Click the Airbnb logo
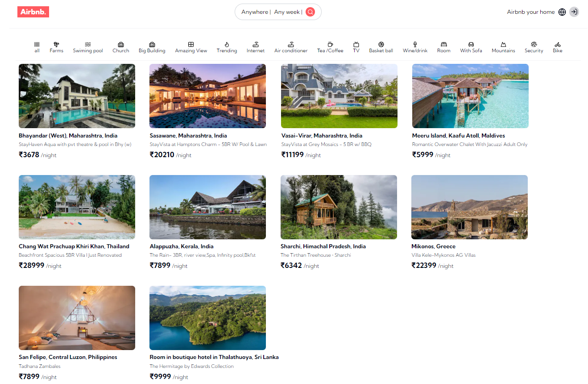The width and height of the screenshot is (588, 384). [33, 12]
